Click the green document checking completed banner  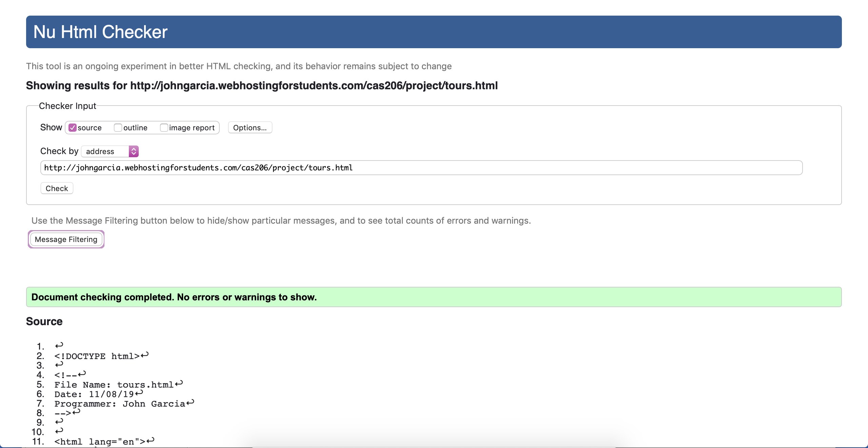434,297
